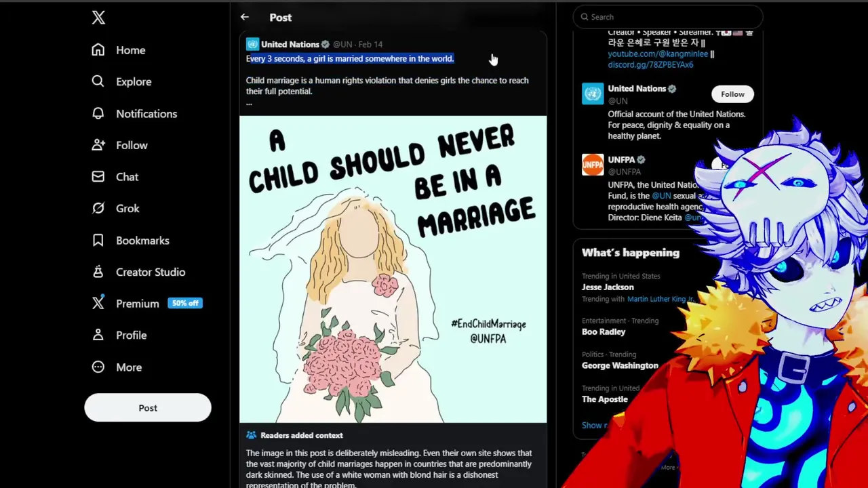Screen dimensions: 868x488
Task: Open Martin Luther King Jr. trending link
Action: (660, 299)
